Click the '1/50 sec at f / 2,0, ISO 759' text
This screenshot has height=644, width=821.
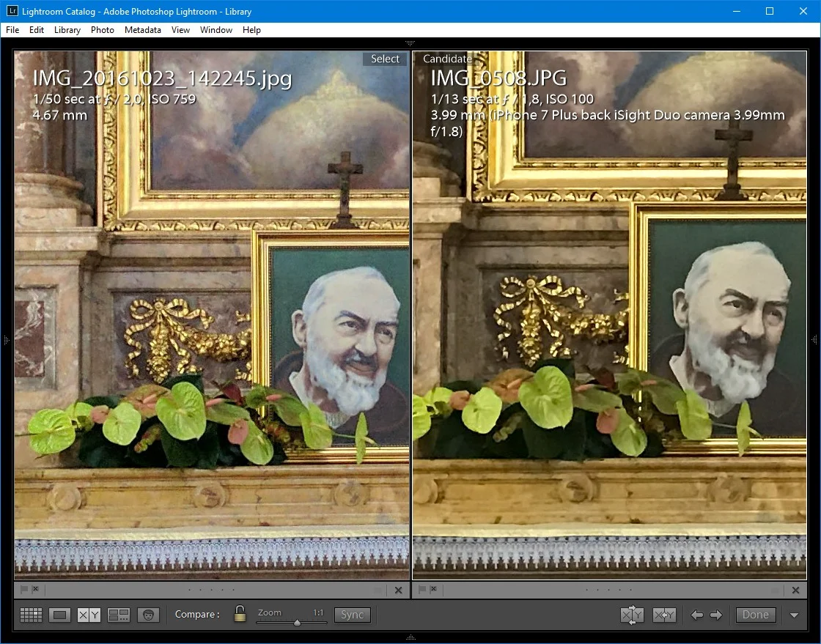[x=114, y=100]
